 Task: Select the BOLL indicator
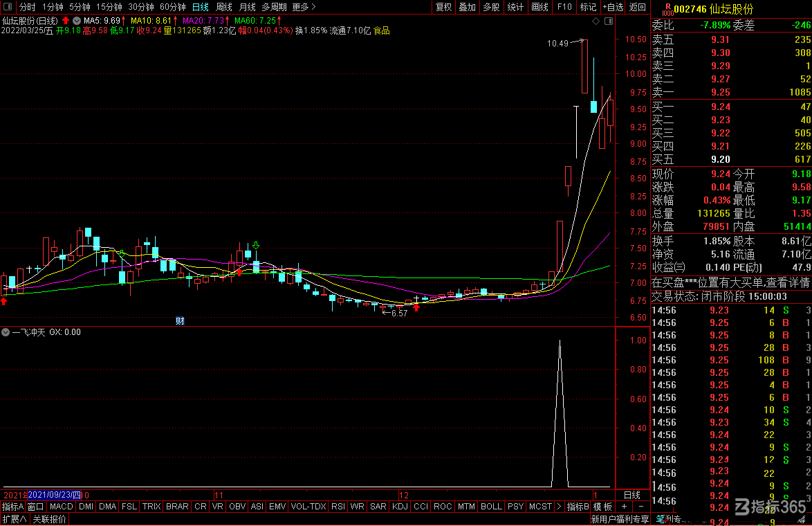491,507
